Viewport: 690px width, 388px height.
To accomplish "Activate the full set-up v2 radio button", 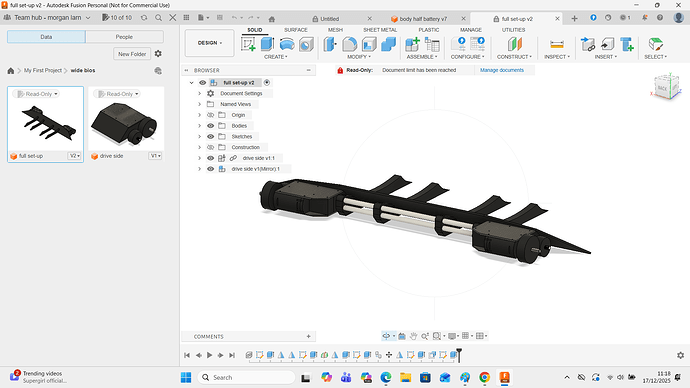I will 267,83.
